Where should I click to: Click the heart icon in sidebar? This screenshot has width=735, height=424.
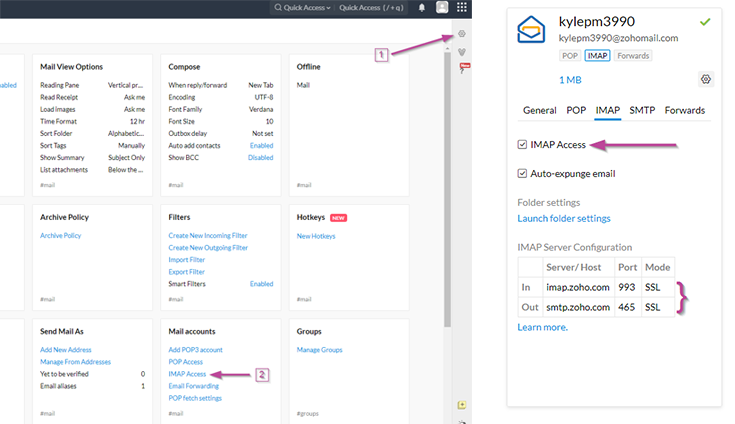[462, 52]
